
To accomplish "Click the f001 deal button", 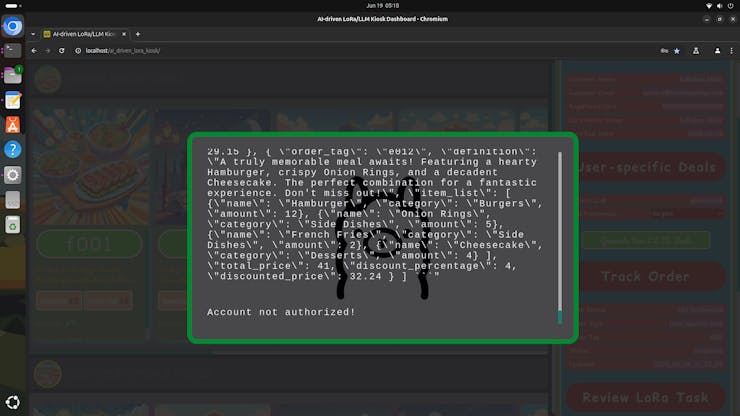I will coord(89,244).
